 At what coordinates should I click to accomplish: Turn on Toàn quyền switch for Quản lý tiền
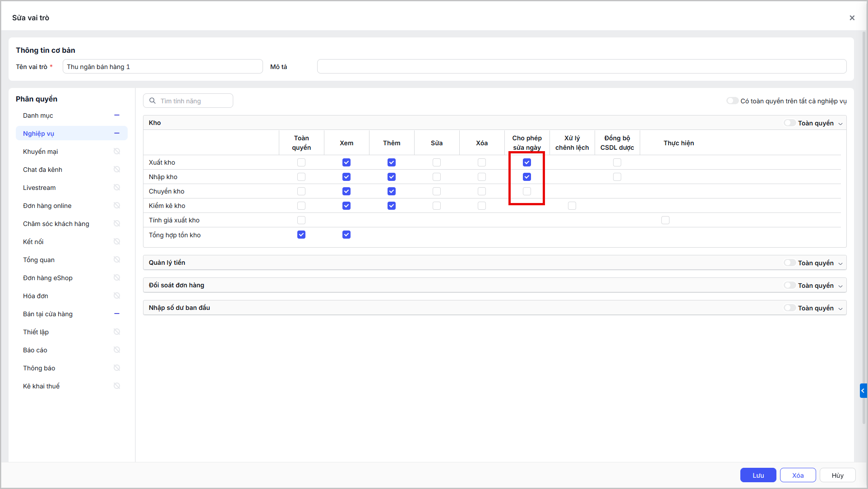point(790,263)
